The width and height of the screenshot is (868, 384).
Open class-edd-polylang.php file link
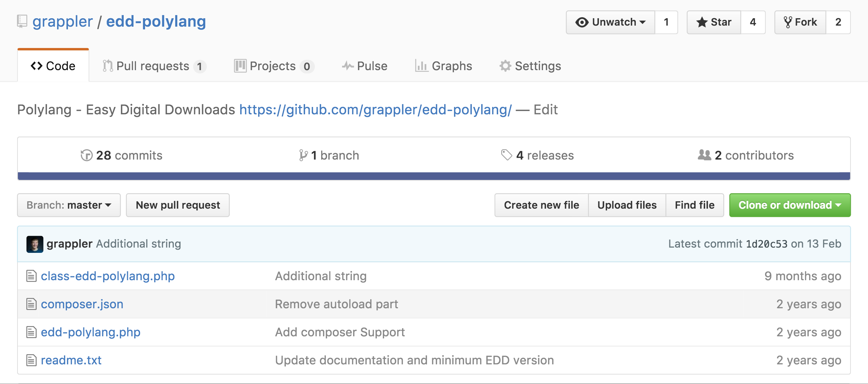[x=108, y=276]
